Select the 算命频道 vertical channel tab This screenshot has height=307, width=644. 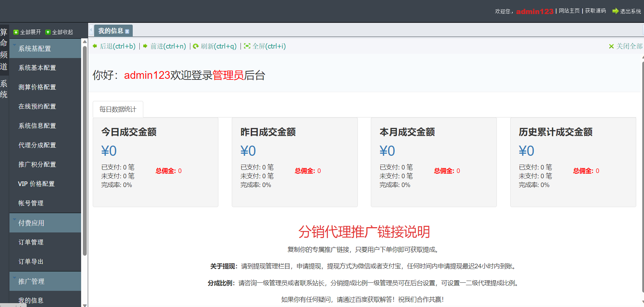click(4, 49)
